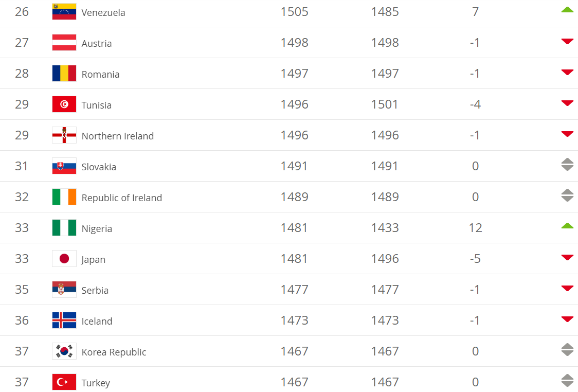Click Venezuela's green up arrow

tap(567, 9)
